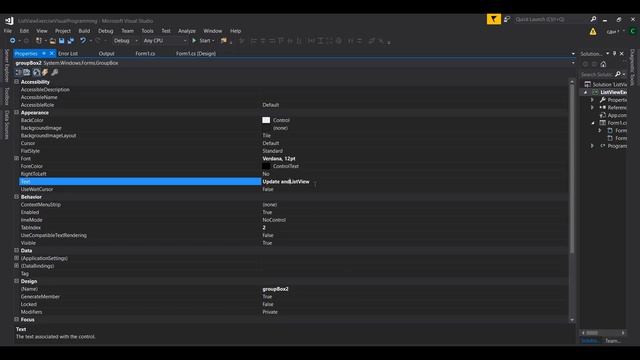Click the Save All toolbar icon
Image resolution: width=640 pixels, height=360 pixels.
coord(71,41)
